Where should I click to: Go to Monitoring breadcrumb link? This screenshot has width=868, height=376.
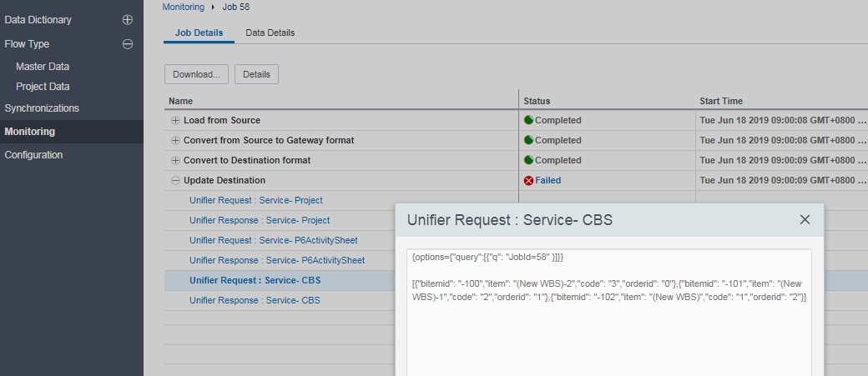[184, 8]
